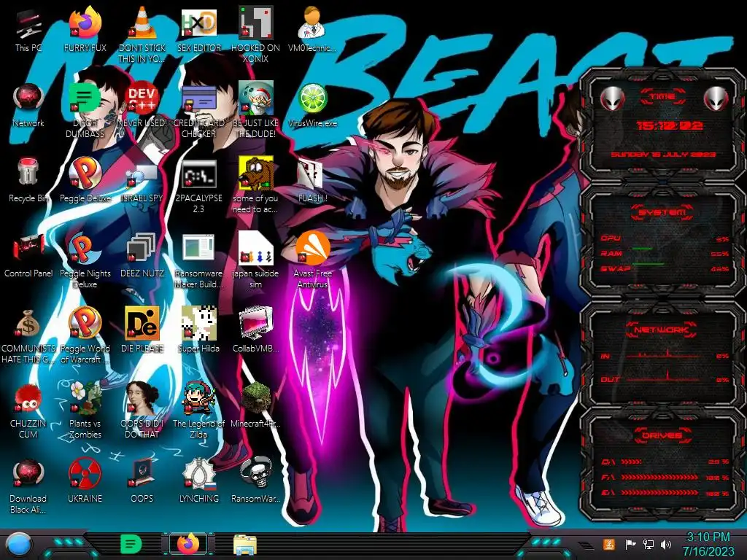Select the VLC traffic cone icon
This screenshot has height=560, width=747.
(x=142, y=23)
